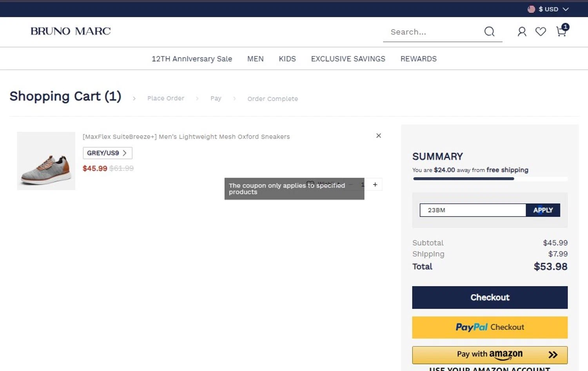Click the Shopping Cart (1) heading
The height and width of the screenshot is (371, 588).
65,96
